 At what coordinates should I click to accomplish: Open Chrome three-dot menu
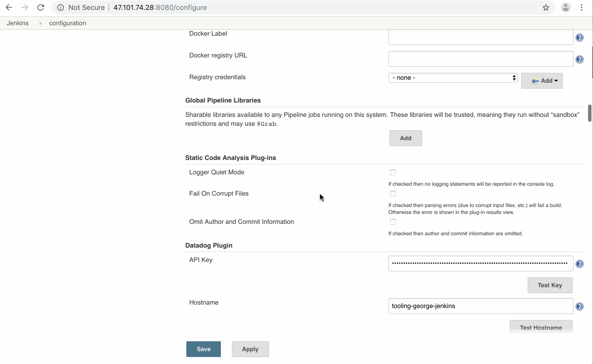[582, 7]
